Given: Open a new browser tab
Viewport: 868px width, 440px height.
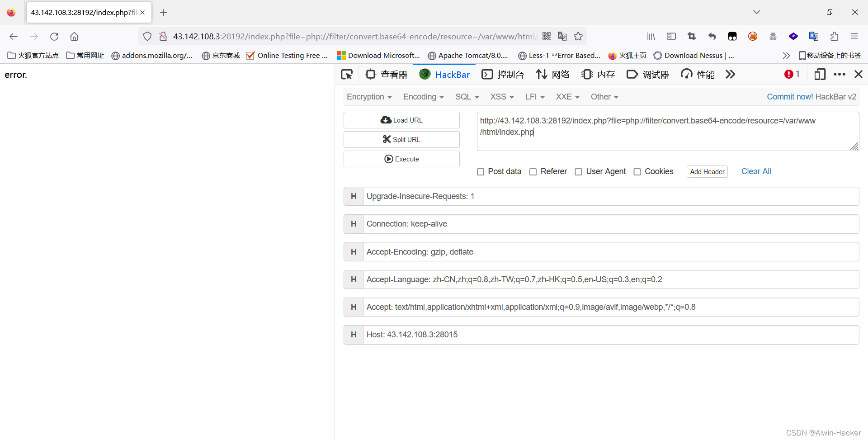Looking at the screenshot, I should tap(164, 13).
